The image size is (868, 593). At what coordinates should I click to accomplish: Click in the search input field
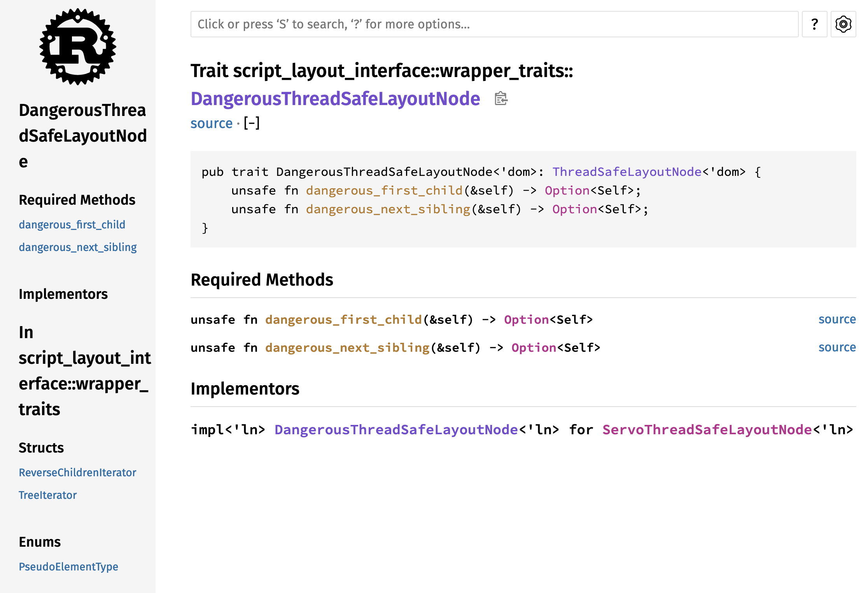[494, 24]
